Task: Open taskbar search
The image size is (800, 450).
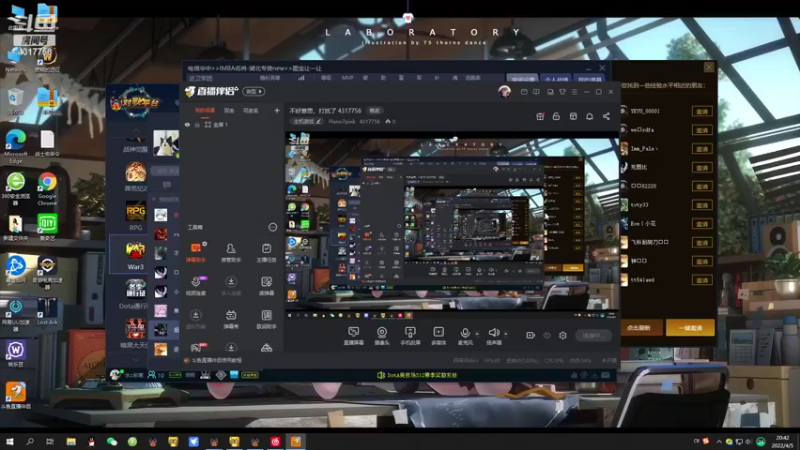Action: click(30, 441)
